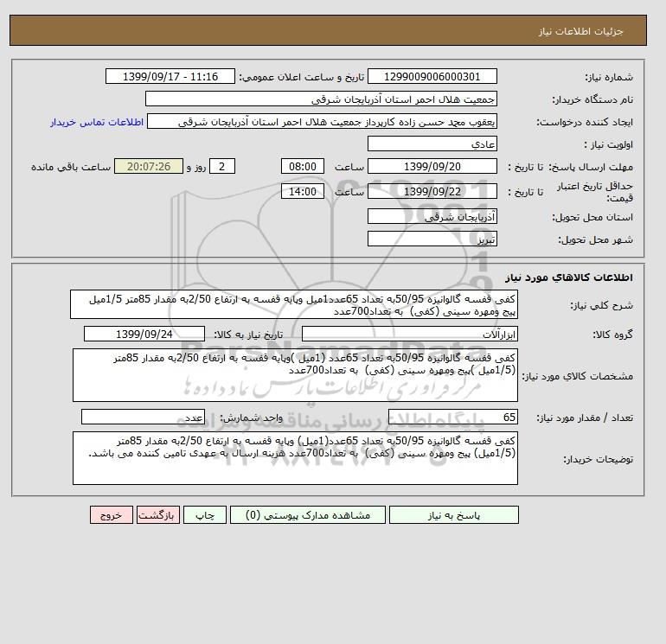
Task: Select price validity date 1399/09/22
Action: point(432,191)
